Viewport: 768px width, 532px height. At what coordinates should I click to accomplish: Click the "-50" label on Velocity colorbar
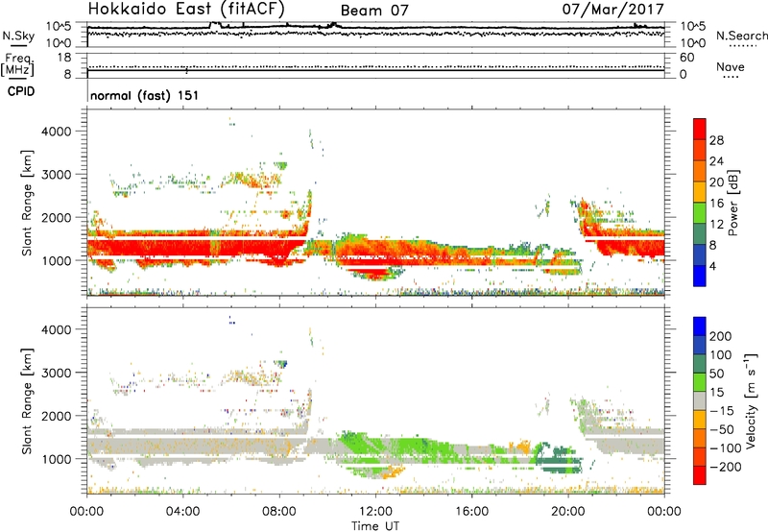tap(722, 429)
